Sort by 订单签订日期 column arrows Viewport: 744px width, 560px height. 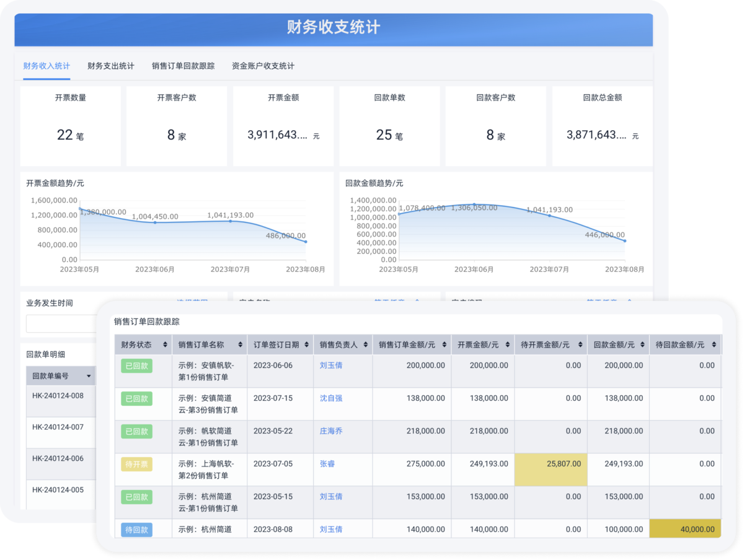307,345
